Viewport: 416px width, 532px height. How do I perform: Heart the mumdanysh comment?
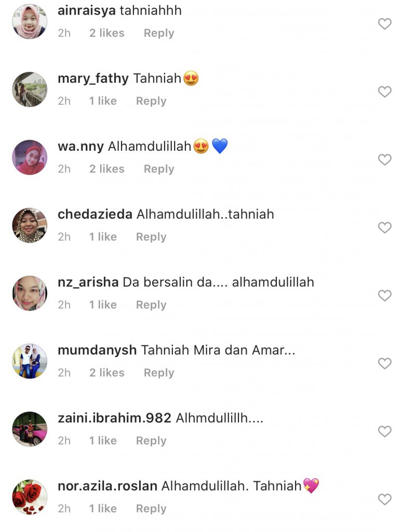click(x=384, y=363)
